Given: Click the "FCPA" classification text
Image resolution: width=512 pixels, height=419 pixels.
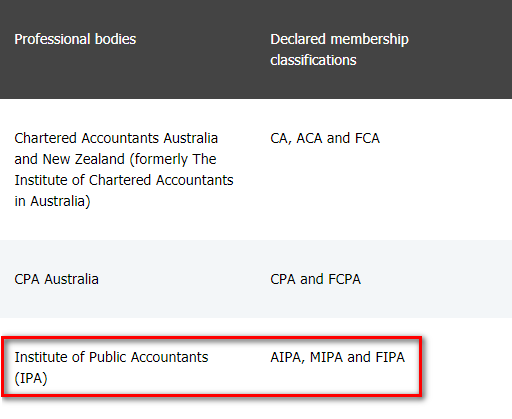Looking at the screenshot, I should coord(344,279).
